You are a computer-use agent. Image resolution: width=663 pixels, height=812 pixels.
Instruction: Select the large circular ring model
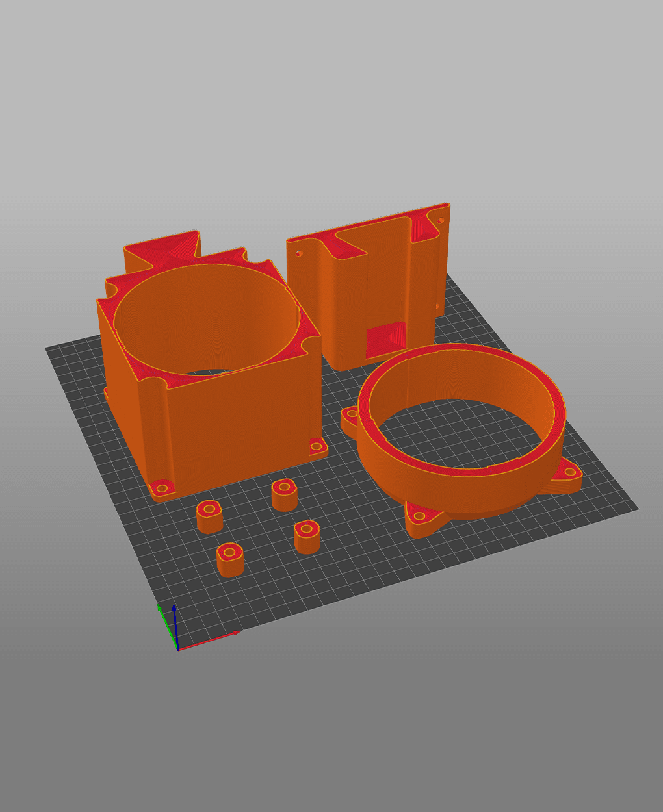point(462,442)
